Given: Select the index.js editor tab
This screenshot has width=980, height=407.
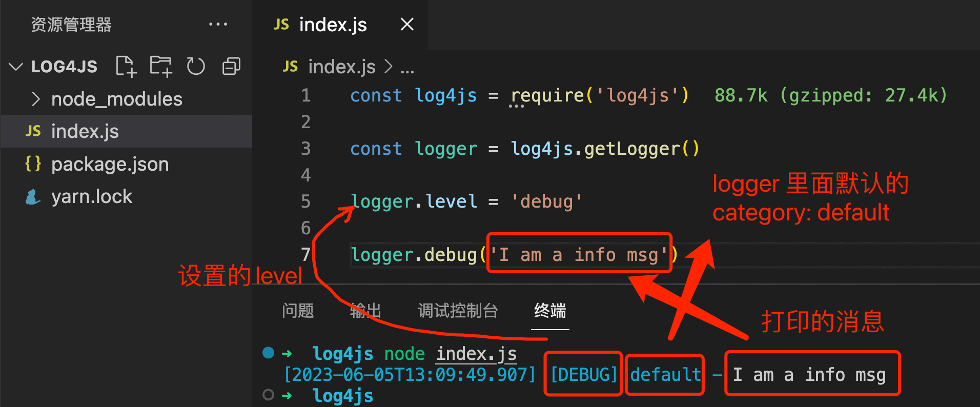Looking at the screenshot, I should (x=340, y=25).
